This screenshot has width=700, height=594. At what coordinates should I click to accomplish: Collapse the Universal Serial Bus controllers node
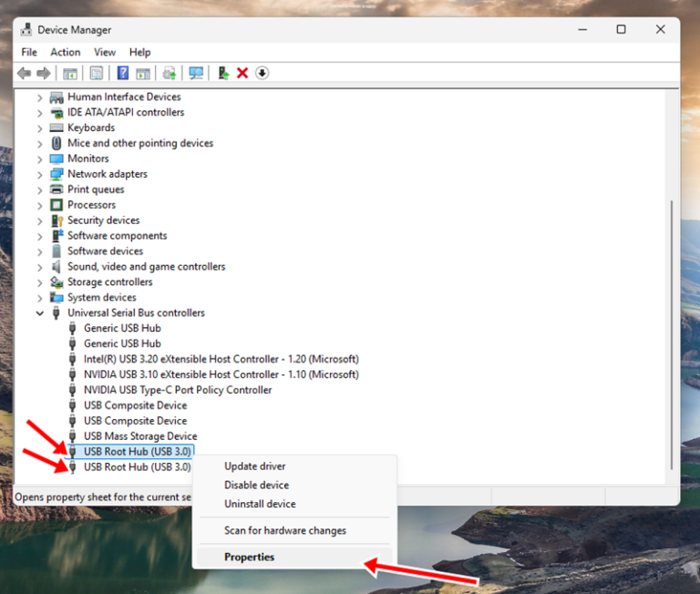tap(40, 313)
